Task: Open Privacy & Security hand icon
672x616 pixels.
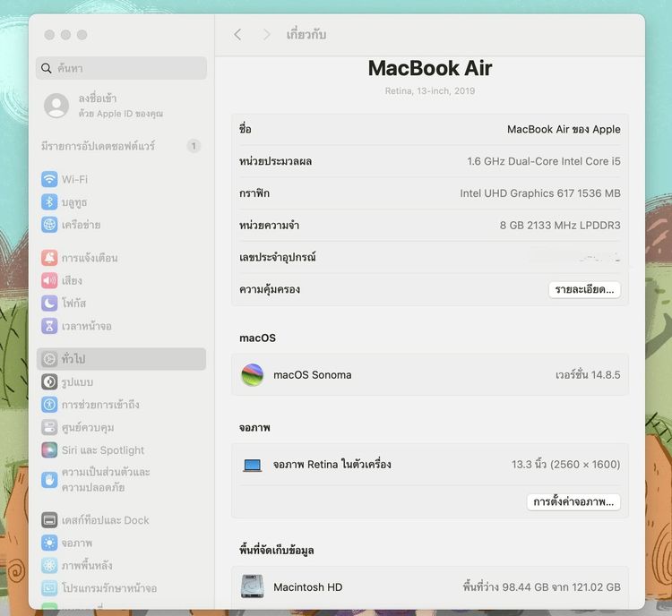Action: pos(49,480)
